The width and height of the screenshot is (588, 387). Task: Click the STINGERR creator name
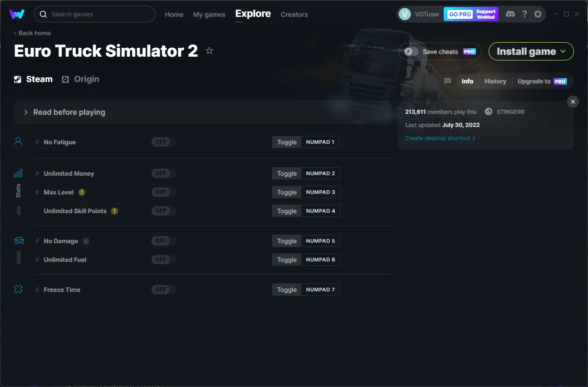pos(511,112)
